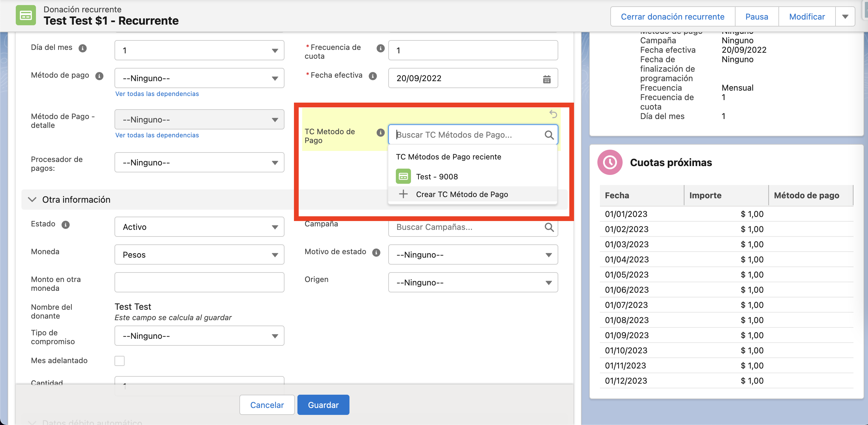Open the Día del mes dropdown
868x425 pixels.
point(199,50)
